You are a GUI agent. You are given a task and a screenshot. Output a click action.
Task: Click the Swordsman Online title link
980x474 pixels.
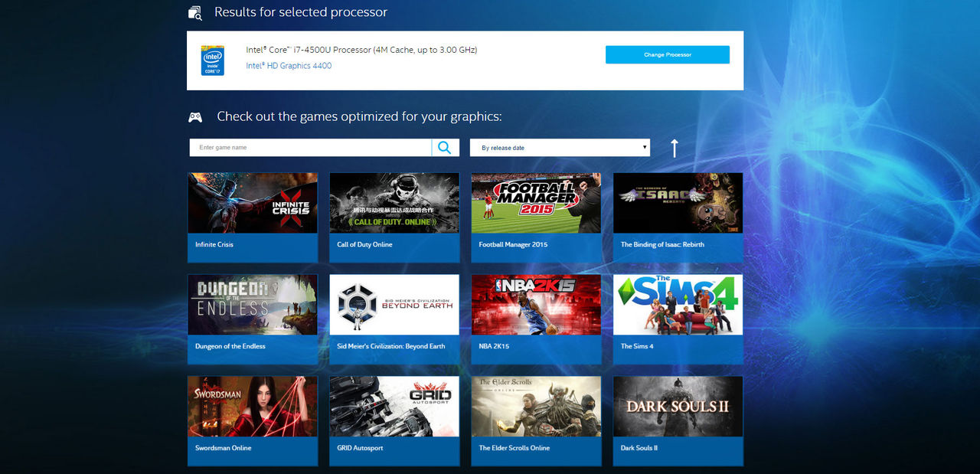click(224, 448)
